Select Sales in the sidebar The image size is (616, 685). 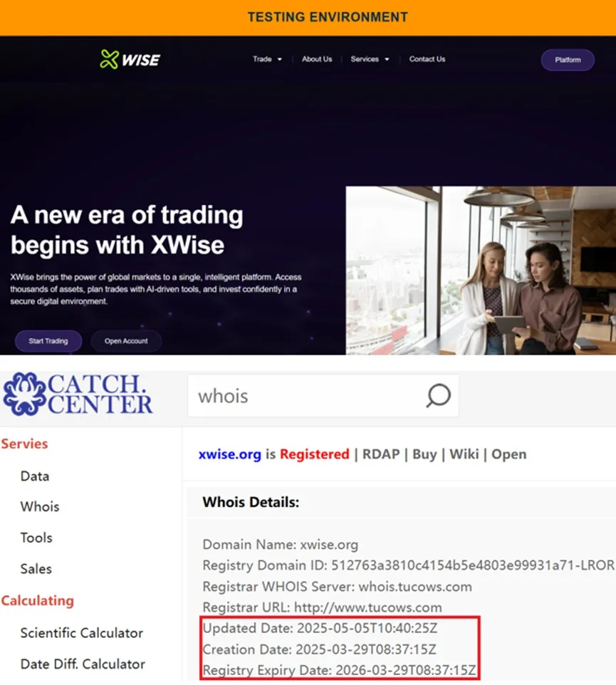pyautogui.click(x=36, y=569)
